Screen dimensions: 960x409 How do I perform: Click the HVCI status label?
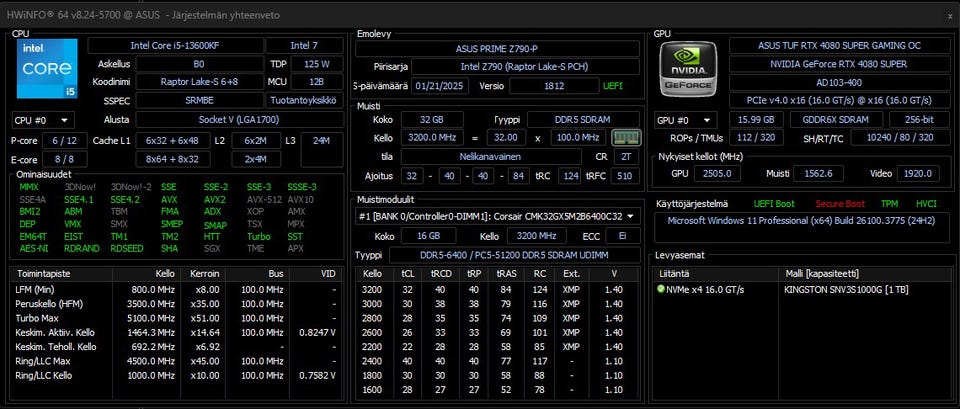pyautogui.click(x=927, y=203)
